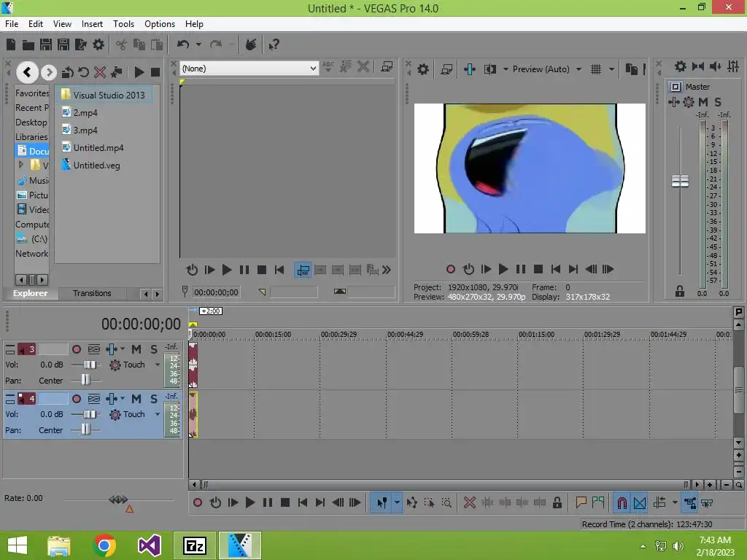The image size is (747, 560).
Task: Select the Network tree item
Action: pos(31,254)
